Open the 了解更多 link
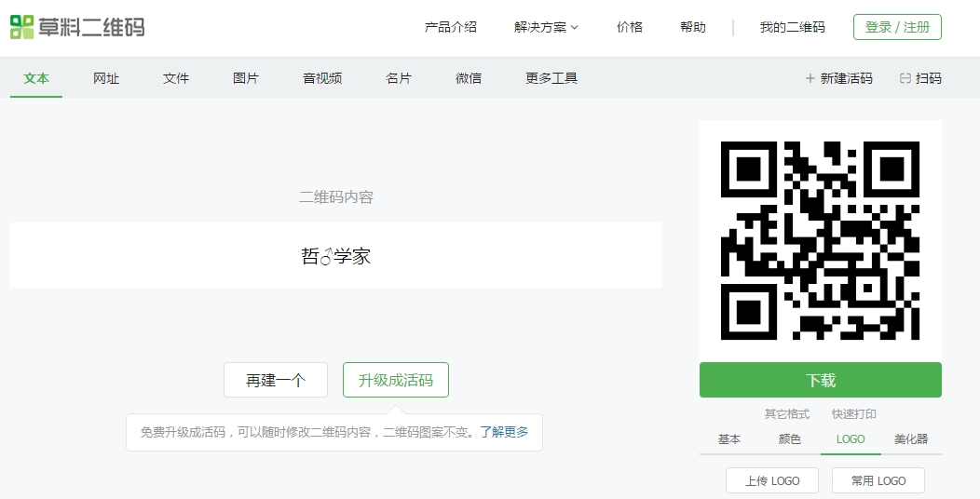 tap(504, 432)
